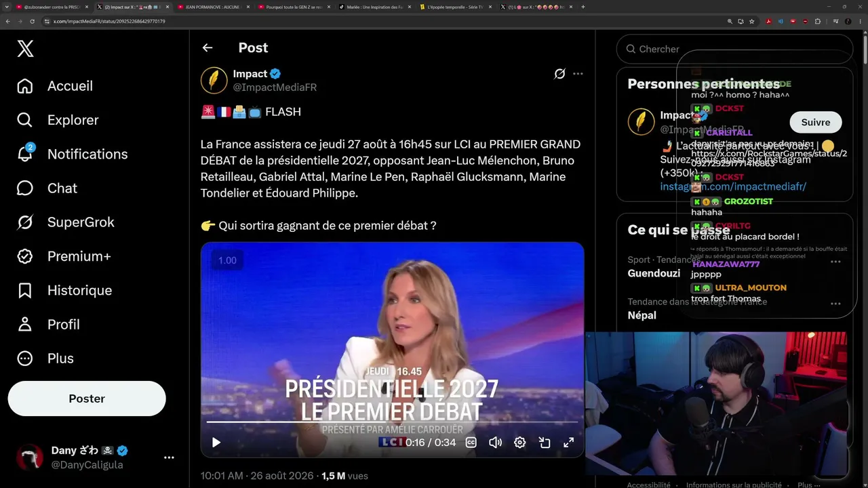Open the Premium+ badge icon
This screenshot has width=868, height=488.
click(x=25, y=256)
